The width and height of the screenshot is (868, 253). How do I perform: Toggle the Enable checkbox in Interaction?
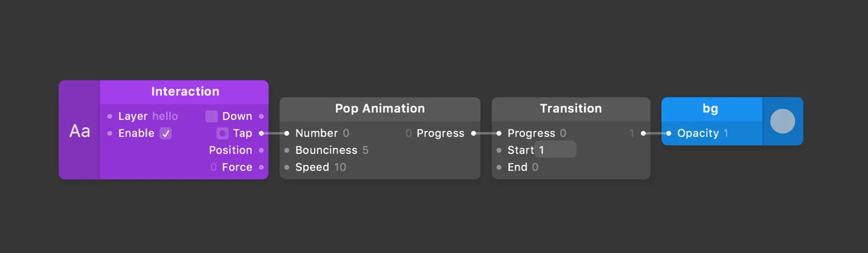165,133
